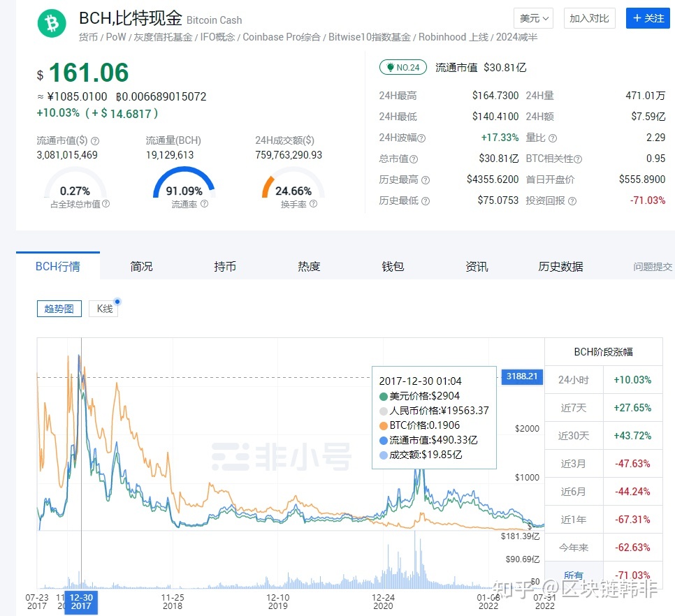Click help icon next to 流通市值($)
675x616 pixels.
(95, 141)
